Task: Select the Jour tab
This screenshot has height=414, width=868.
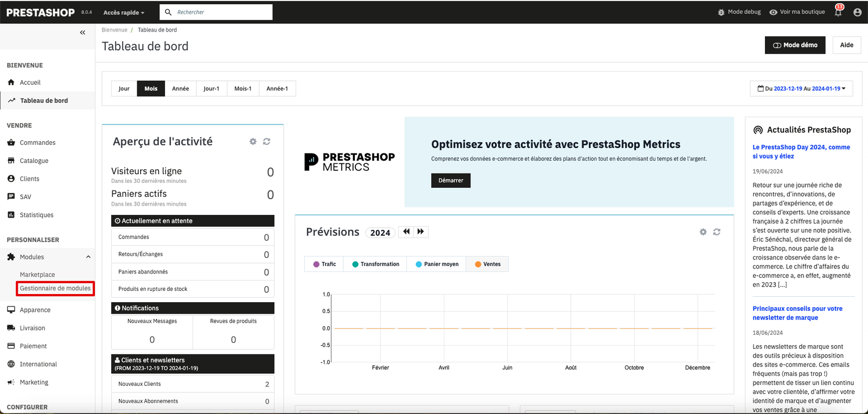Action: point(124,88)
